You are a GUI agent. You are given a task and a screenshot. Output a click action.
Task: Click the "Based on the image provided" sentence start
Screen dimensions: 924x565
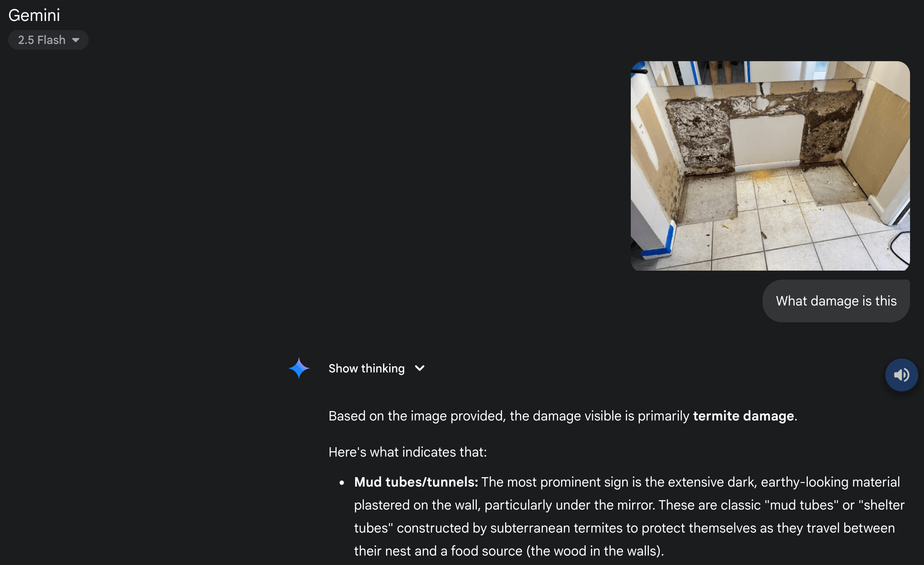417,416
